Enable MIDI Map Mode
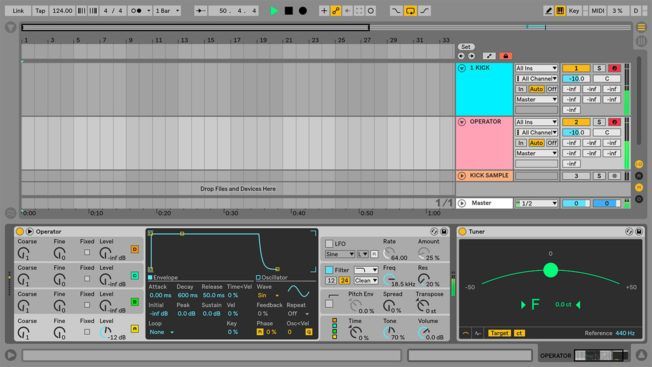The image size is (652, 367). 598,11
